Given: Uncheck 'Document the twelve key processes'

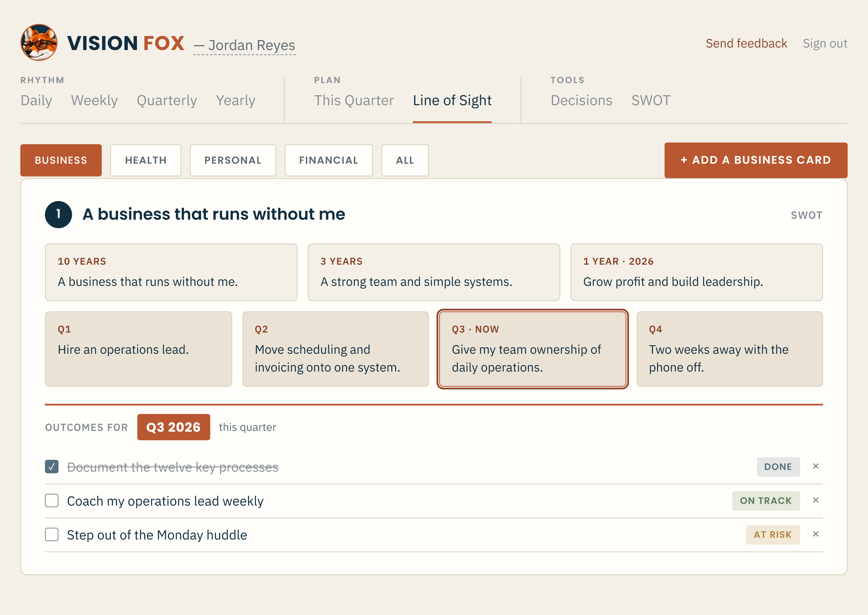Looking at the screenshot, I should (x=52, y=467).
